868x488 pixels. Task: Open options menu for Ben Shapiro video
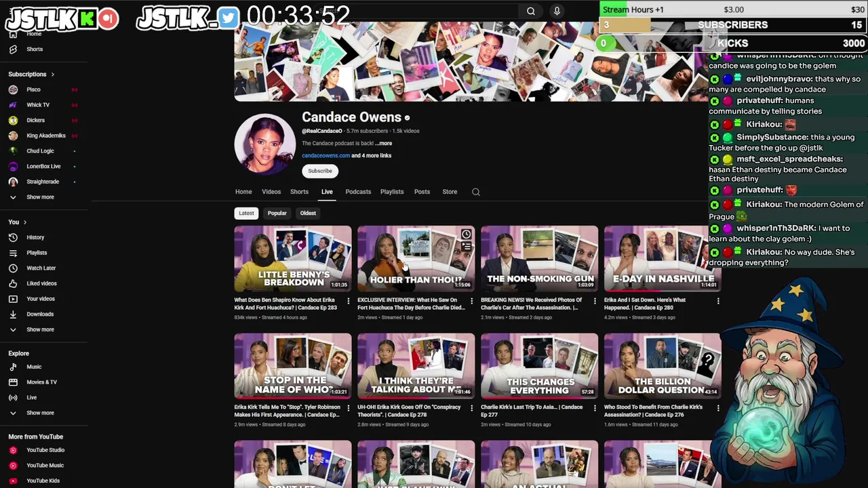coord(349,301)
